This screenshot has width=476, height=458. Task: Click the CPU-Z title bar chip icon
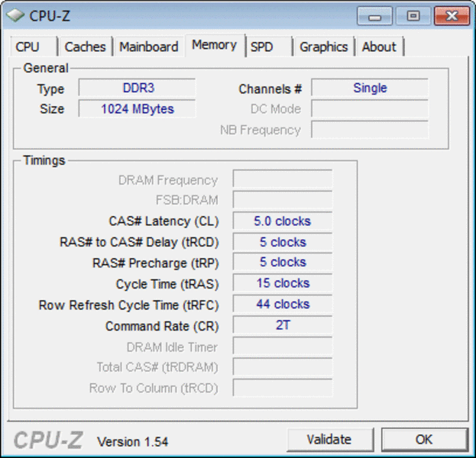pyautogui.click(x=15, y=15)
